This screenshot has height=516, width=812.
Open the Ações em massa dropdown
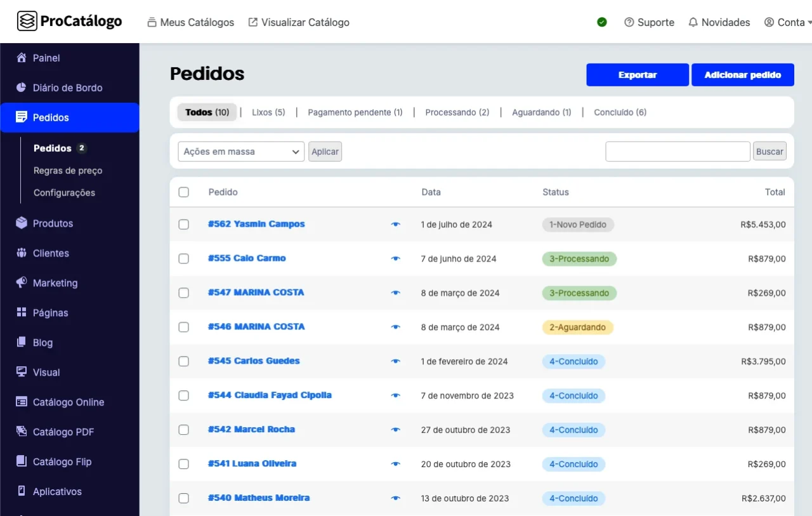click(x=241, y=152)
